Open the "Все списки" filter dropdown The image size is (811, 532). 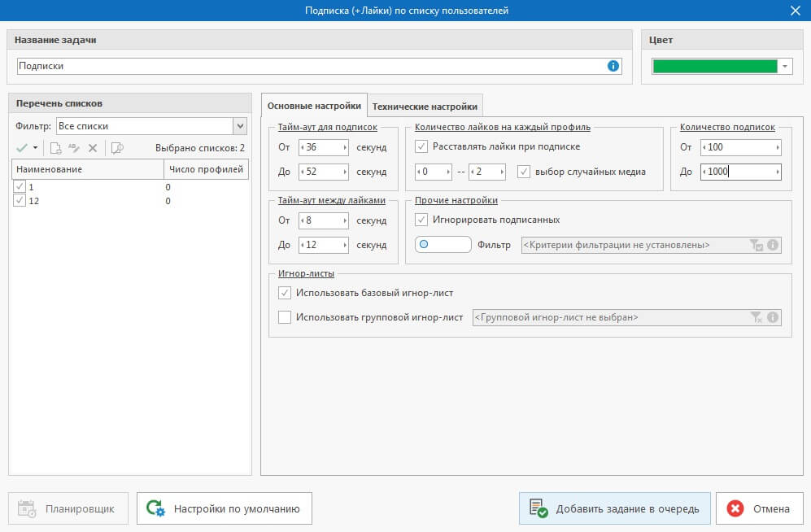239,126
